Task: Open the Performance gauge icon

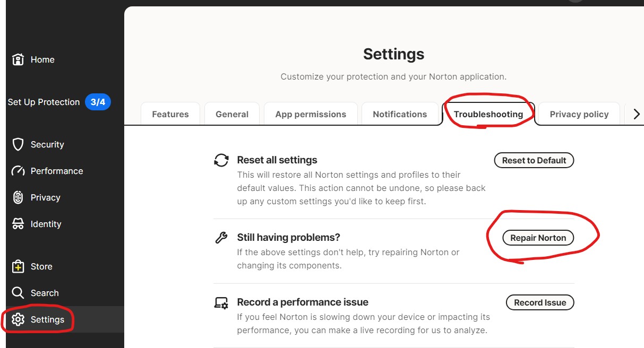Action: click(18, 171)
